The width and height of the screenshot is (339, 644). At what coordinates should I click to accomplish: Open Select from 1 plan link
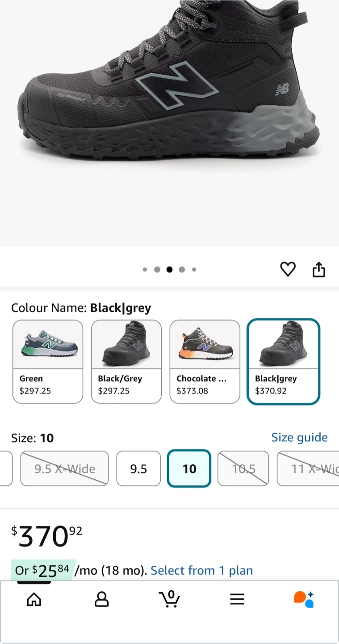click(202, 570)
